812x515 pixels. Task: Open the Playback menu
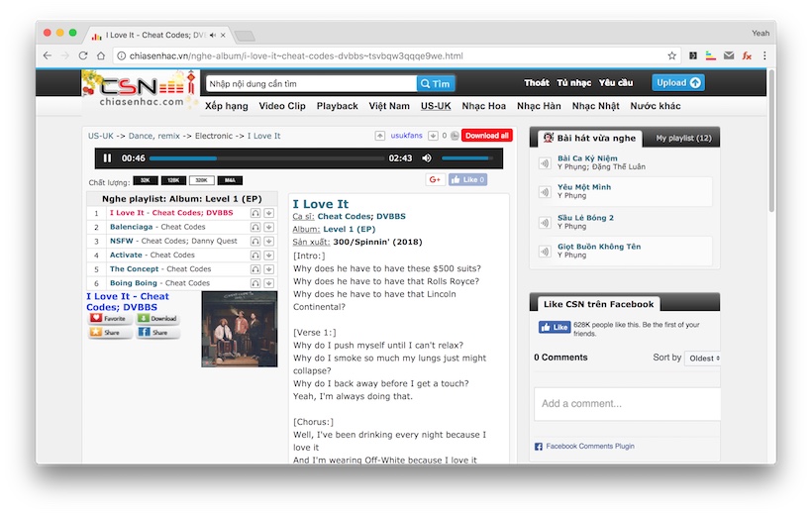point(337,106)
